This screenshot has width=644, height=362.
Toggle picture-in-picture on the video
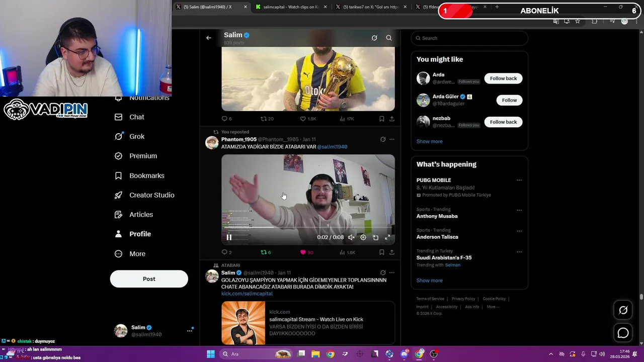(x=375, y=237)
